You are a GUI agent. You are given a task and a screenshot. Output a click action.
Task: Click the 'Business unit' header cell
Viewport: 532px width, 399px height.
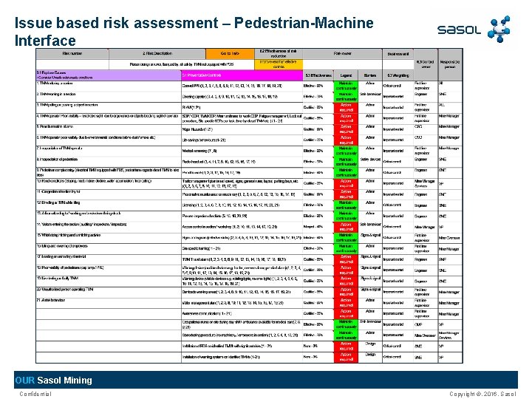click(398, 54)
